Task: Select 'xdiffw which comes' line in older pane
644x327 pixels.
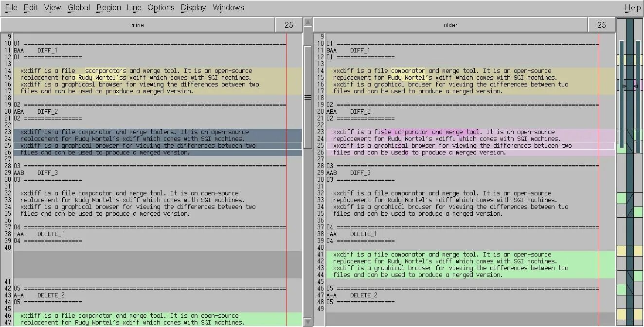Action: (x=470, y=139)
